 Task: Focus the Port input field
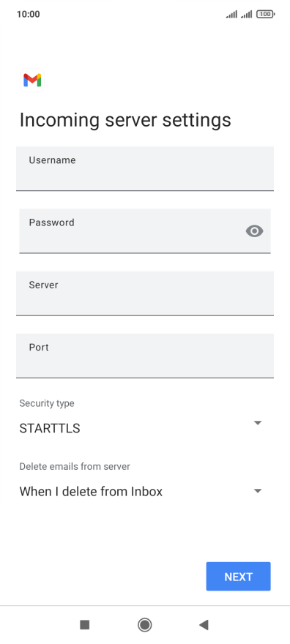[x=145, y=356]
